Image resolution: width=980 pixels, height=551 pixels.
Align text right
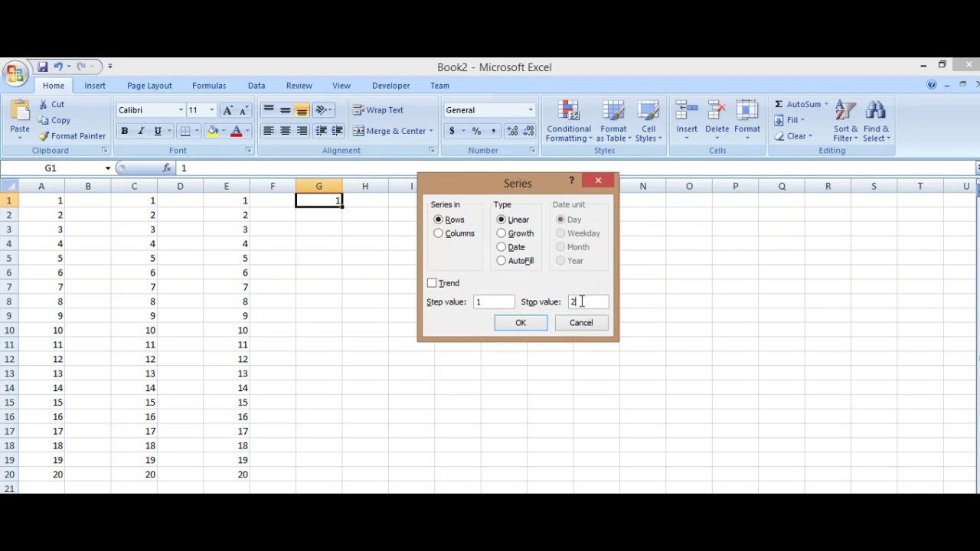click(x=302, y=132)
